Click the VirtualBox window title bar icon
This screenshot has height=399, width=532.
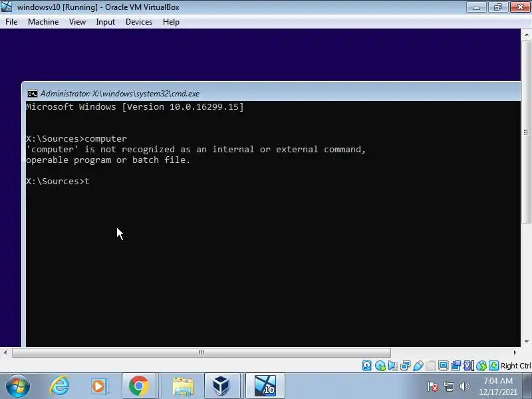pos(7,7)
